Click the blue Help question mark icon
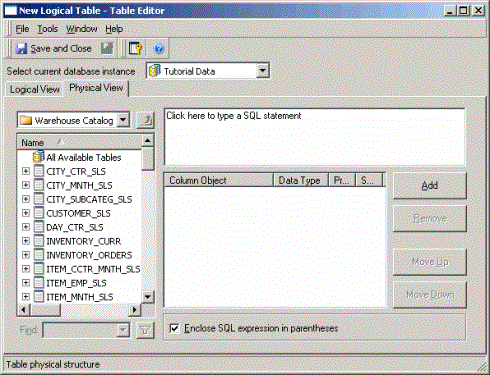Screen dimensions: 490x375 pos(159,49)
